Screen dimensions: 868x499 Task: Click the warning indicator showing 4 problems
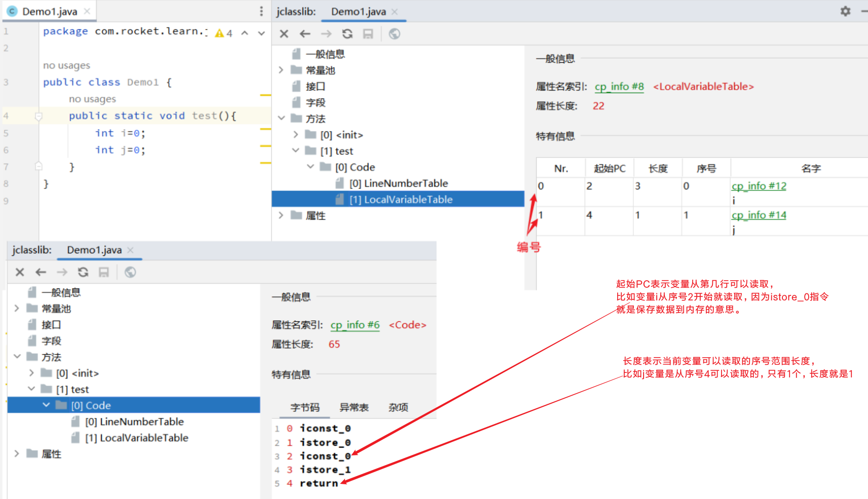click(223, 33)
